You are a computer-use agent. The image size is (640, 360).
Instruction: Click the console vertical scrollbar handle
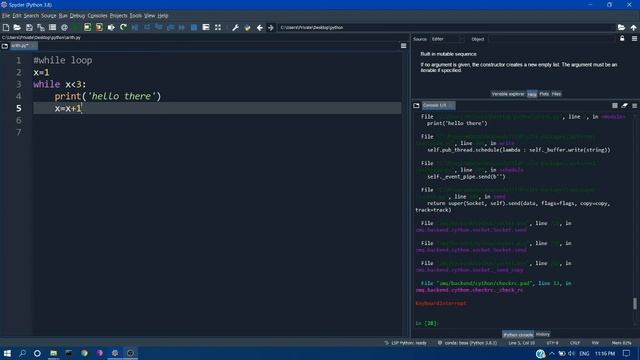635,303
